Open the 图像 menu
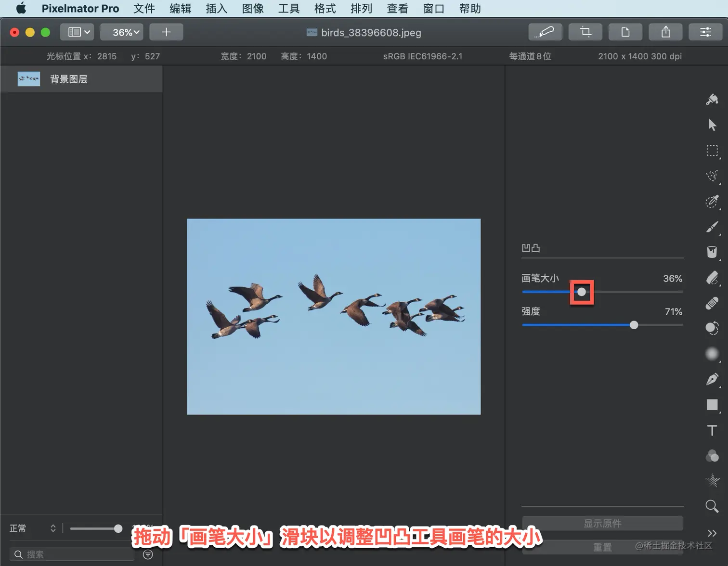Viewport: 728px width, 566px height. tap(253, 9)
